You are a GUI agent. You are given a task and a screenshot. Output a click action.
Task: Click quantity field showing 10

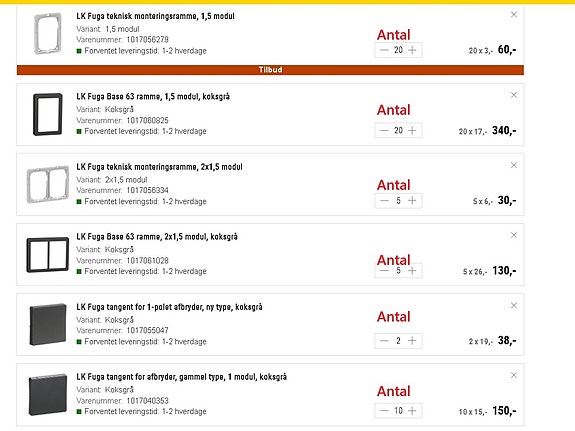click(x=398, y=411)
